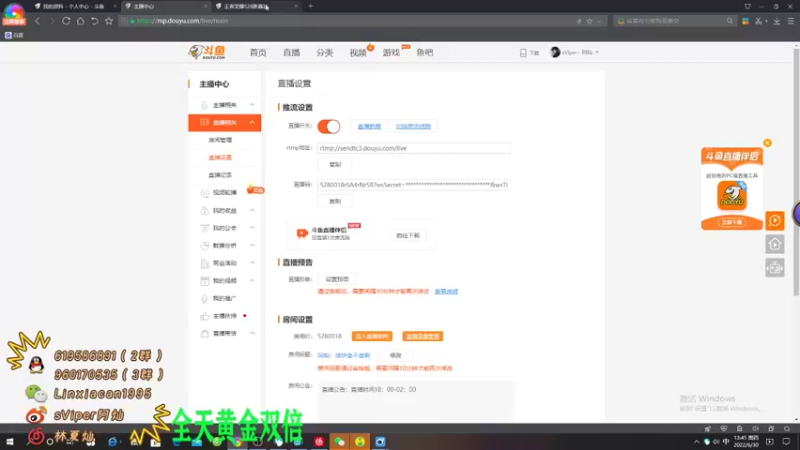Open the 首页 nav item
The image size is (800, 450).
click(258, 53)
